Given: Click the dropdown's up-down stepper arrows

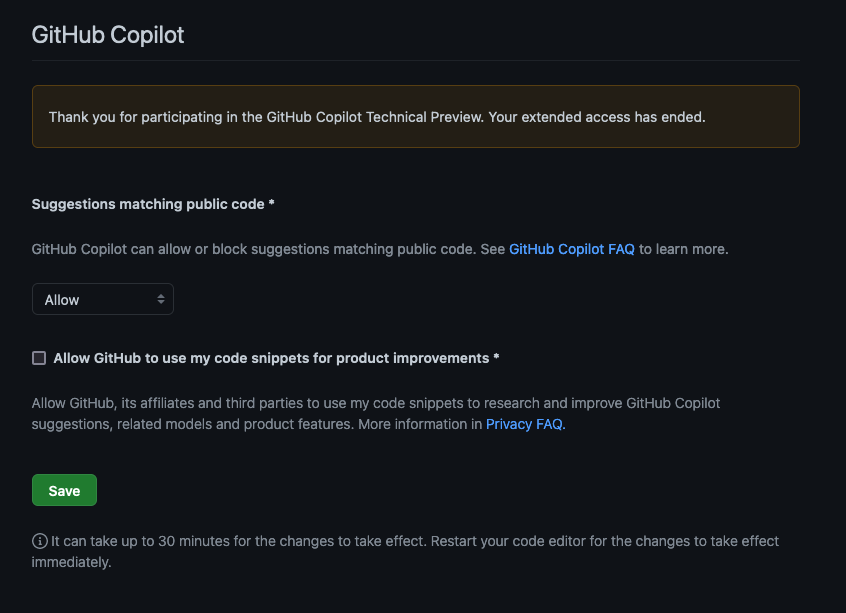Looking at the screenshot, I should click(161, 298).
